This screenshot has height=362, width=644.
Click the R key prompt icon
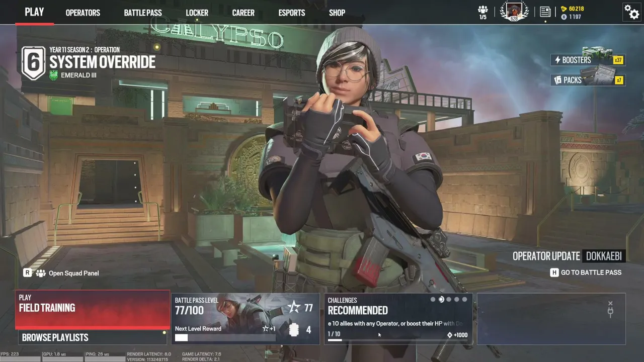[x=27, y=273]
